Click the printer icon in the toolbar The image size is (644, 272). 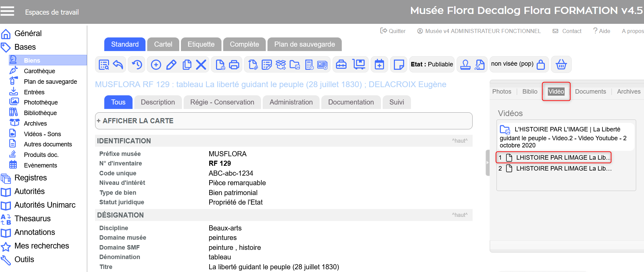(x=234, y=64)
